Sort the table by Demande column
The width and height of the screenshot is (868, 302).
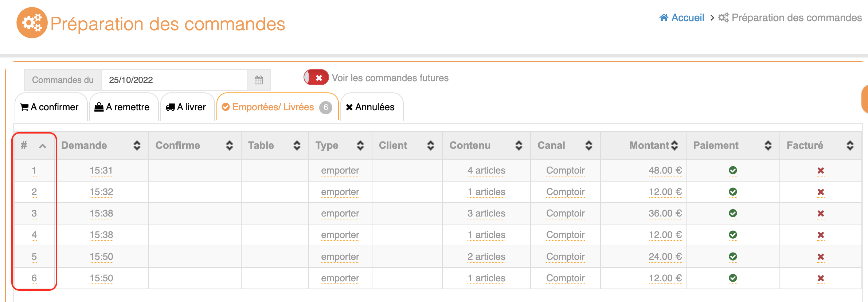137,146
